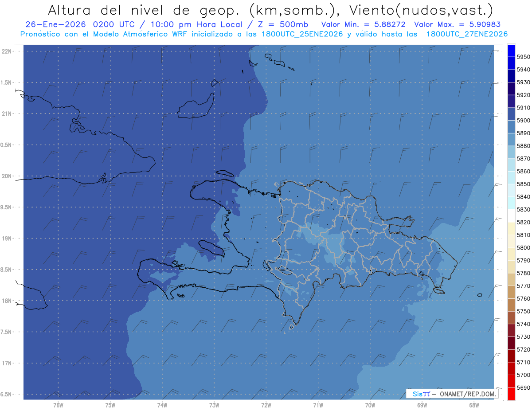Image resolution: width=532 pixels, height=411 pixels.
Task: Click the 5930 legend value
Action: click(x=523, y=82)
